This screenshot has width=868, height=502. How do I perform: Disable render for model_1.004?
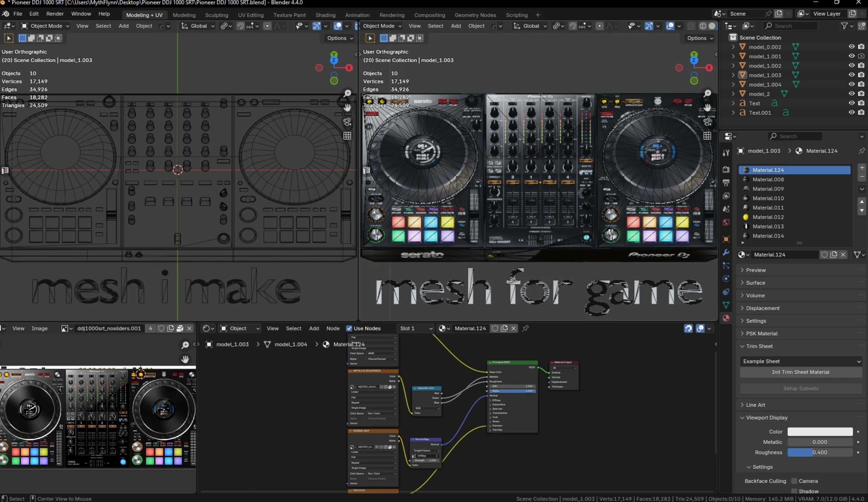pyautogui.click(x=861, y=84)
